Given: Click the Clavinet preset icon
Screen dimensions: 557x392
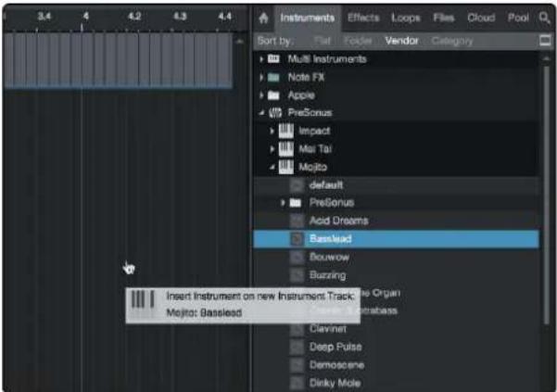Looking at the screenshot, I should pos(297,329).
